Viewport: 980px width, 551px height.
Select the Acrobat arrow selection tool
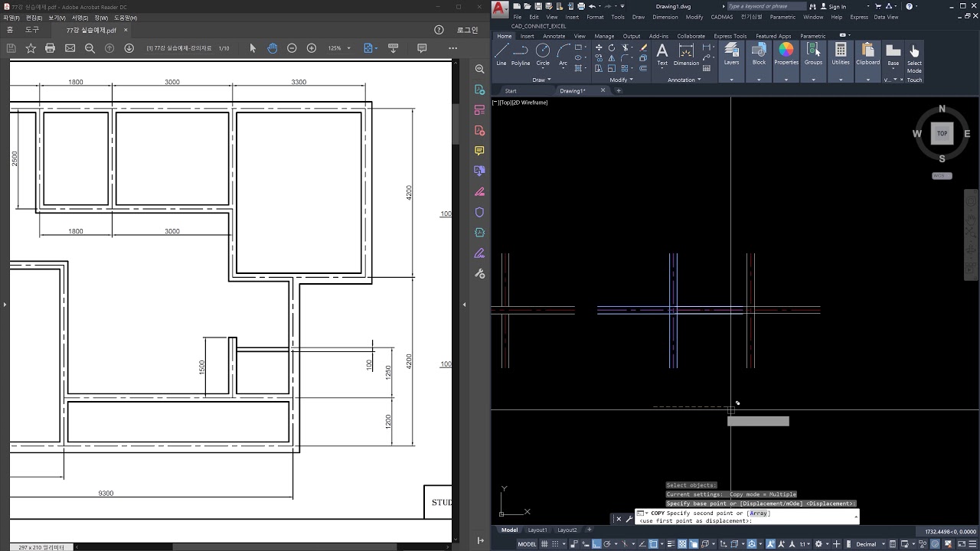[253, 48]
